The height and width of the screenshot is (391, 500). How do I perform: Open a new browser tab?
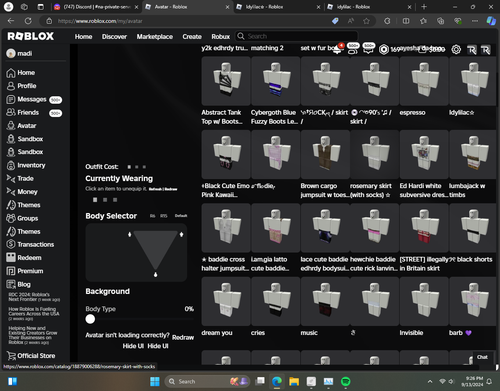(x=424, y=7)
